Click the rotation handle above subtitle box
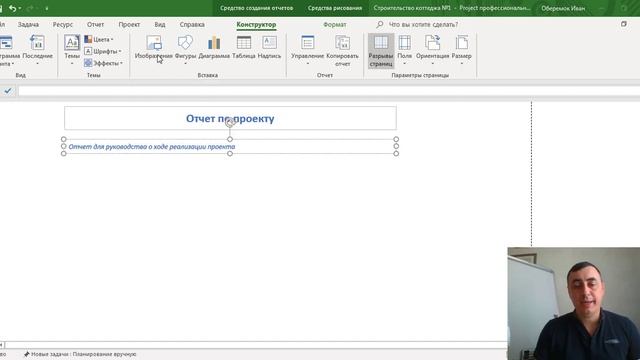Image resolution: width=640 pixels, height=360 pixels. 230,122
